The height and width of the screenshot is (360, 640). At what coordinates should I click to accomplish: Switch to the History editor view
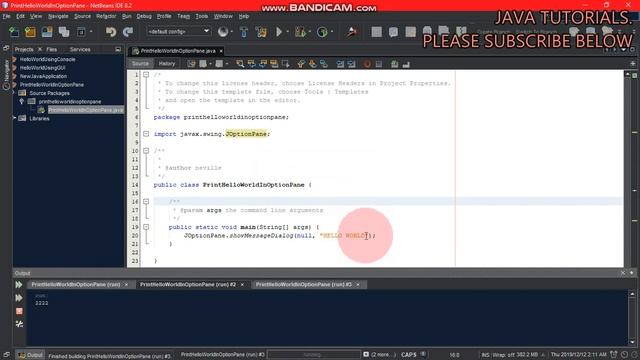click(x=167, y=64)
